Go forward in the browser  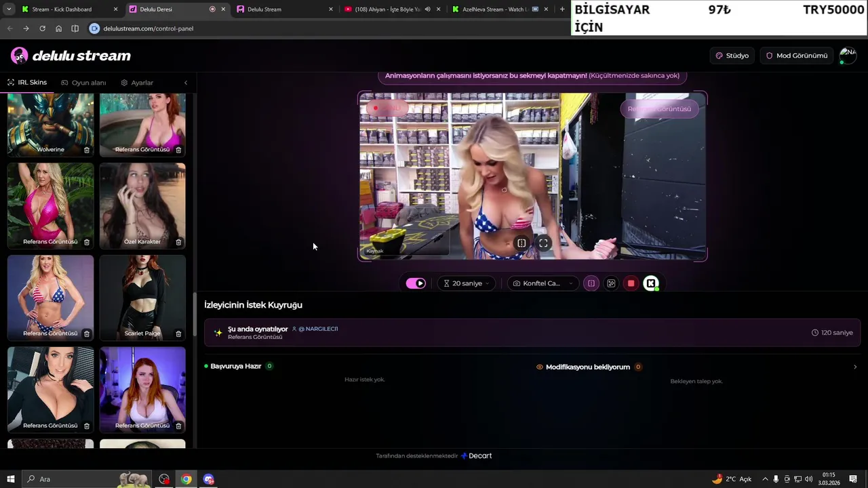tap(26, 28)
